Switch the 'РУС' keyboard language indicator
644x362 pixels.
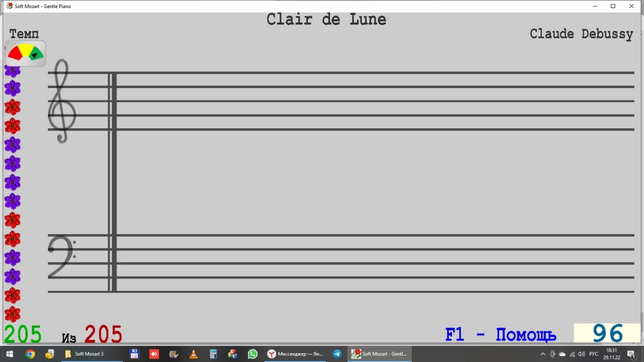click(x=594, y=354)
